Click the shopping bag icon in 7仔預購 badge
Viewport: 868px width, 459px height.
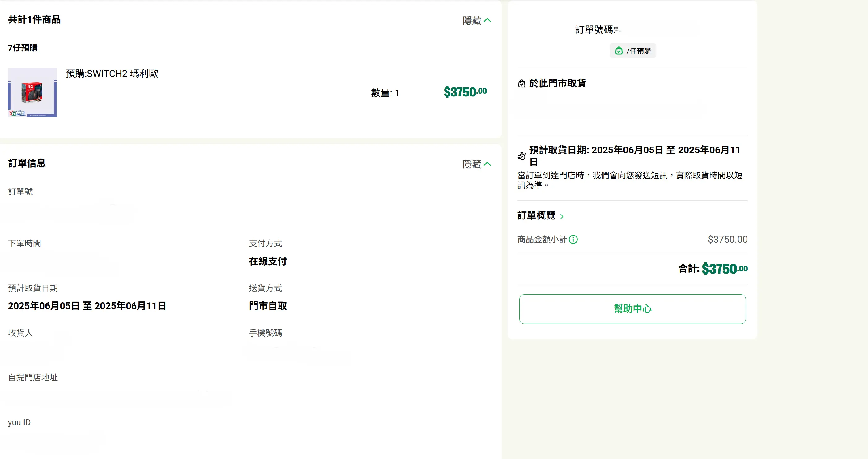pyautogui.click(x=619, y=51)
